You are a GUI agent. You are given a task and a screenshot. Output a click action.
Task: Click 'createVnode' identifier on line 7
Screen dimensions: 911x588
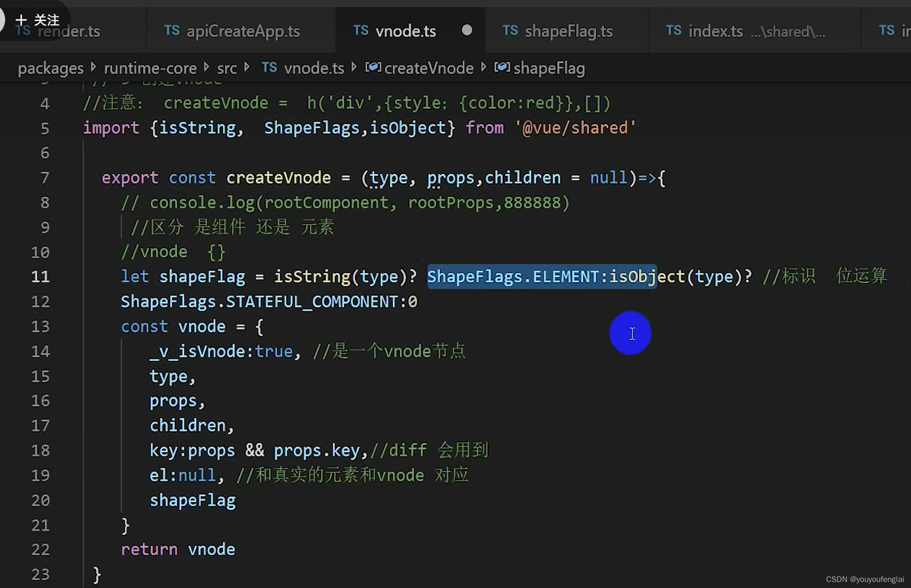[x=278, y=178]
